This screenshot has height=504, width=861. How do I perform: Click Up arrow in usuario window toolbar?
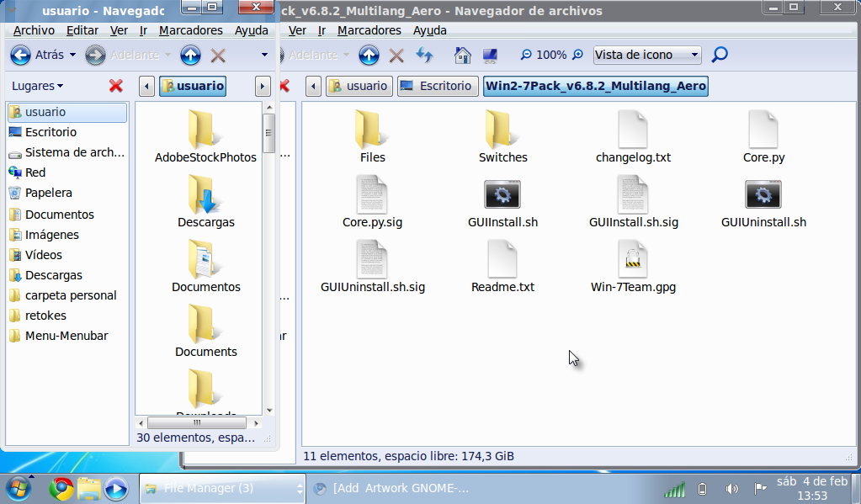(190, 55)
